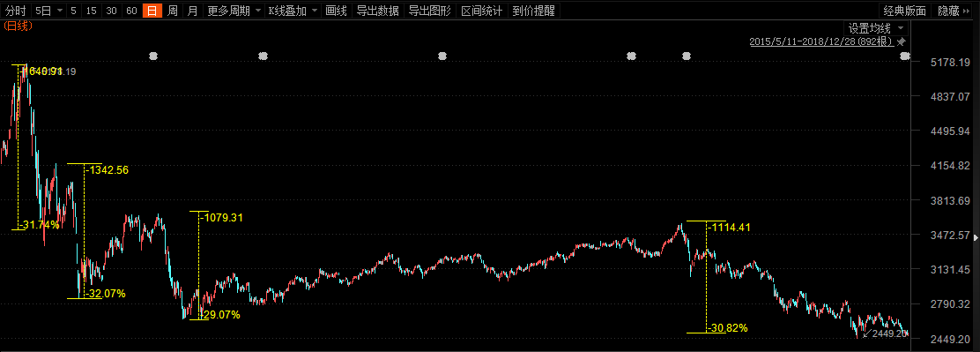Select the -31.74% interval measurement label
Viewport: 980px width, 352px height.
pos(39,224)
